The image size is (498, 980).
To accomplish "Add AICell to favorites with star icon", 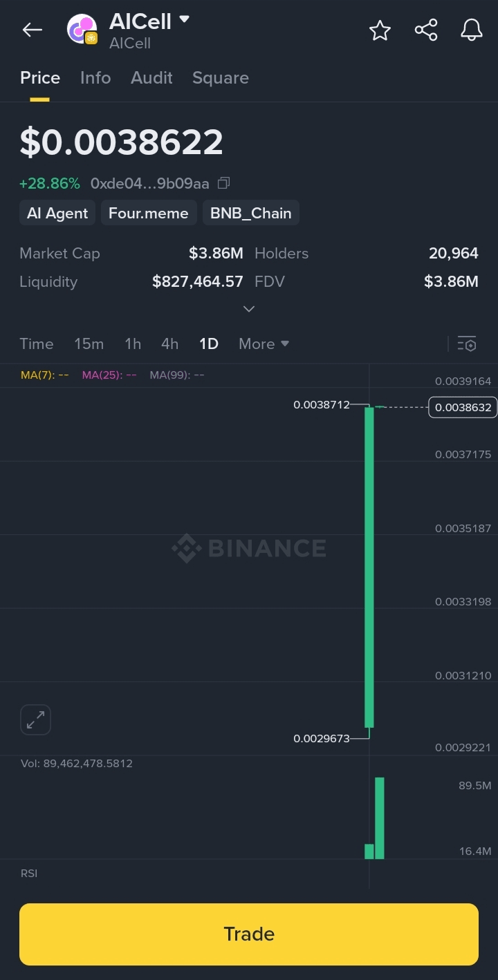I will click(x=380, y=30).
